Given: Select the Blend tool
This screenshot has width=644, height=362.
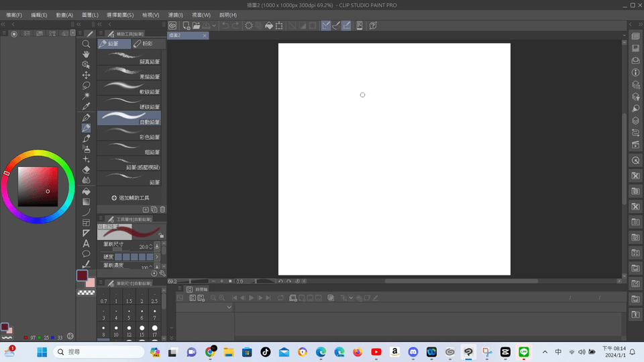Looking at the screenshot, I should 86,180.
